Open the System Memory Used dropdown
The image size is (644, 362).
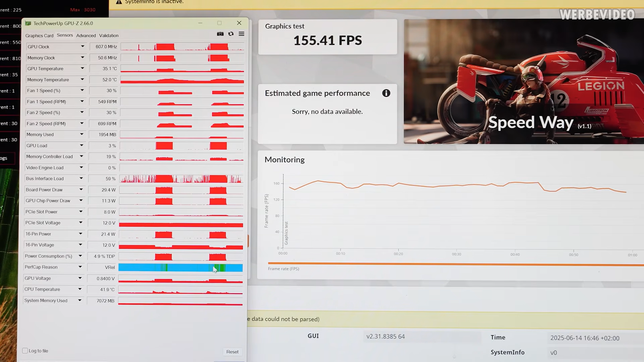(x=80, y=300)
